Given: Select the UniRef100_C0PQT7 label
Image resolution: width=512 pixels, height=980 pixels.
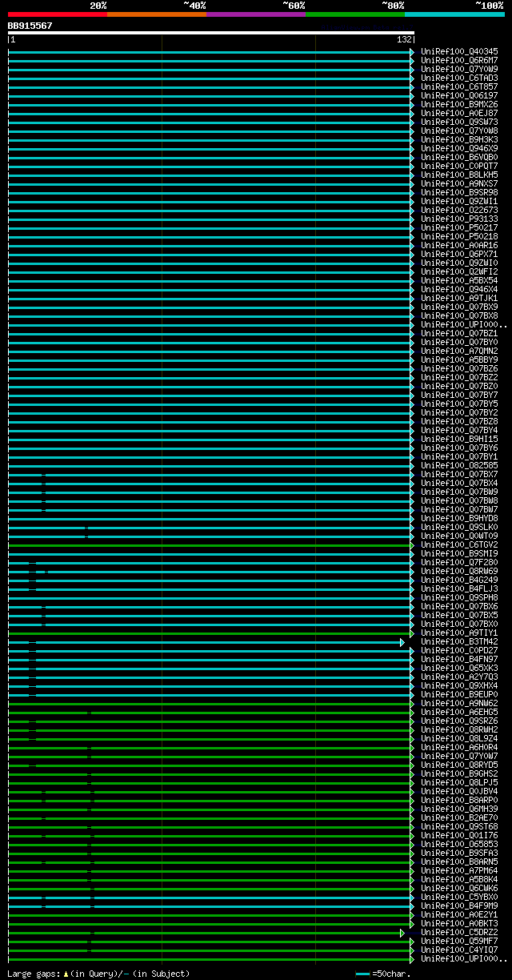Looking at the screenshot, I should coord(460,166).
